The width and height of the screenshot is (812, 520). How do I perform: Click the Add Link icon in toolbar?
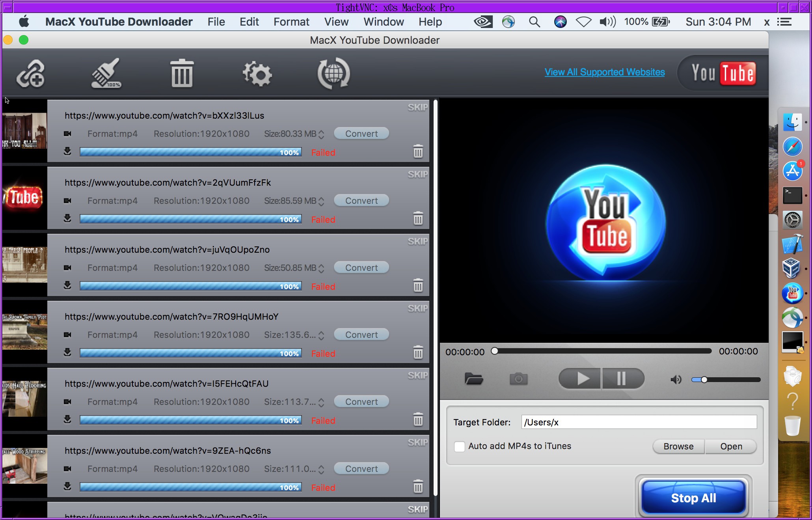coord(30,74)
